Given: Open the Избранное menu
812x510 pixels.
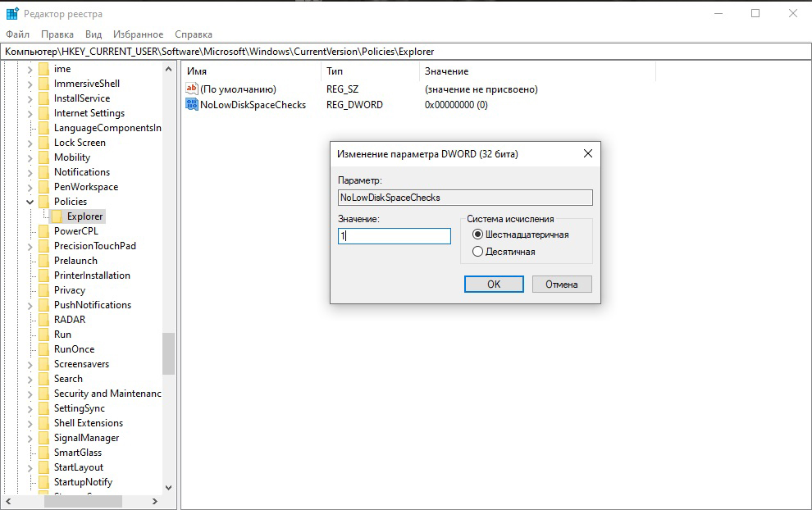Looking at the screenshot, I should click(x=139, y=34).
